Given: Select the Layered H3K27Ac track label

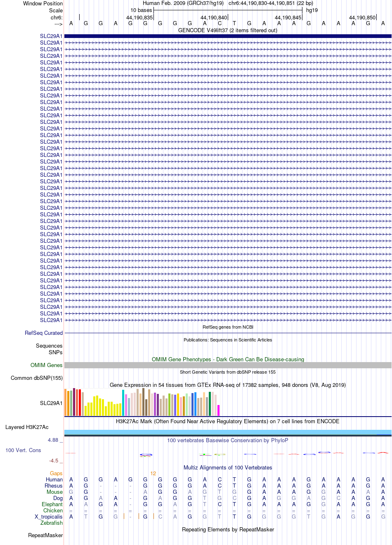Looking at the screenshot, I should 27,427.
